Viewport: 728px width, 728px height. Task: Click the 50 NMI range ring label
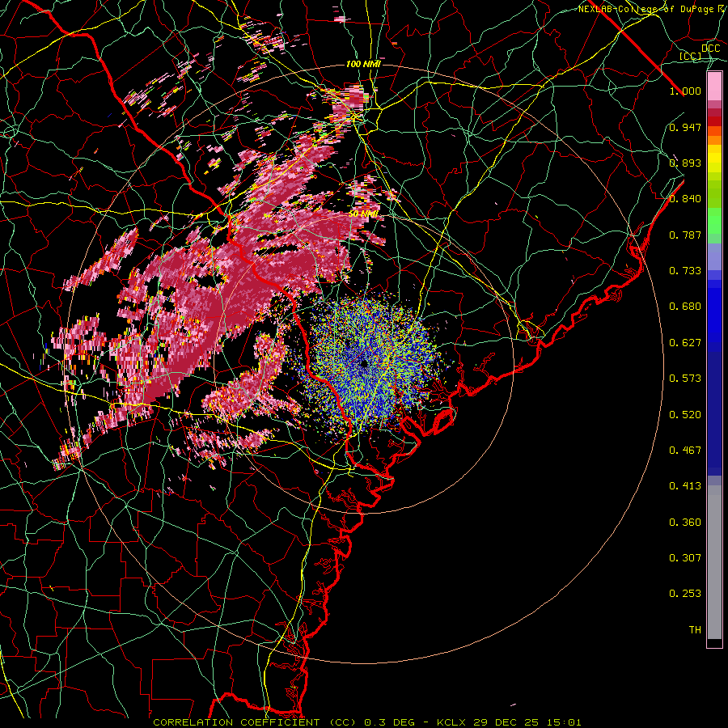pyautogui.click(x=363, y=214)
